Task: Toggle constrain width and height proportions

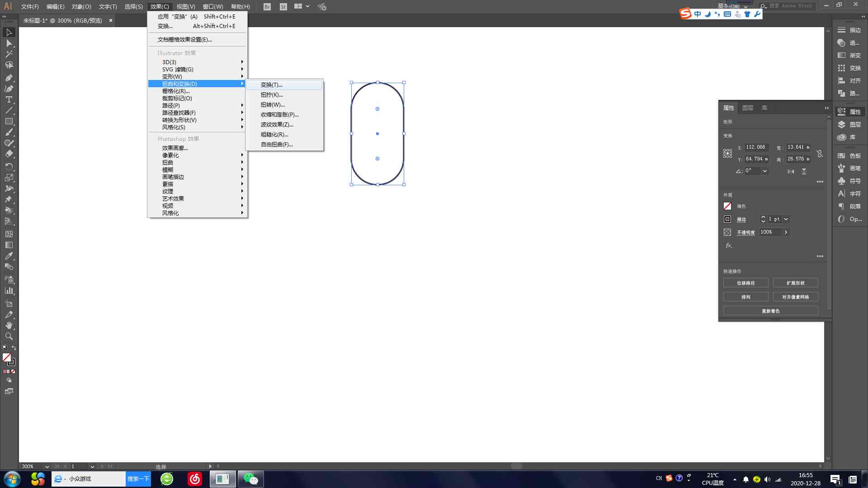Action: point(820,154)
